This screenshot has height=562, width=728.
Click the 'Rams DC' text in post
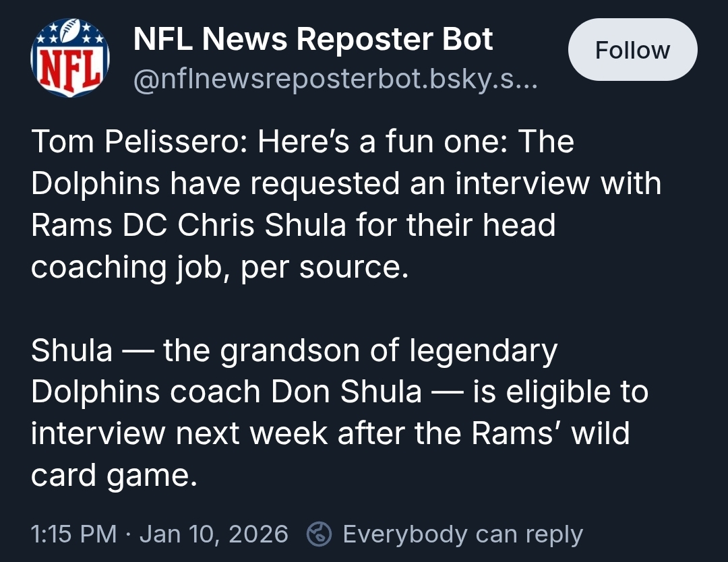(x=99, y=224)
